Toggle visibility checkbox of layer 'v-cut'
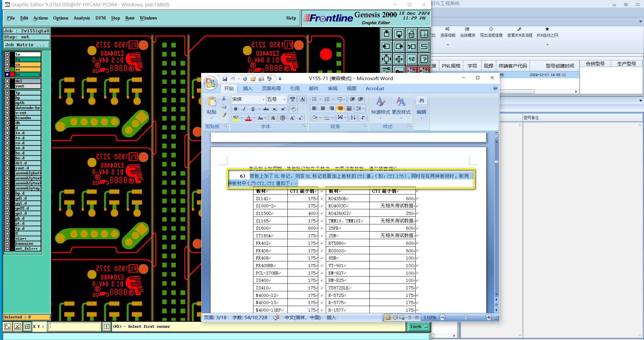644x340 pixels. (7, 113)
